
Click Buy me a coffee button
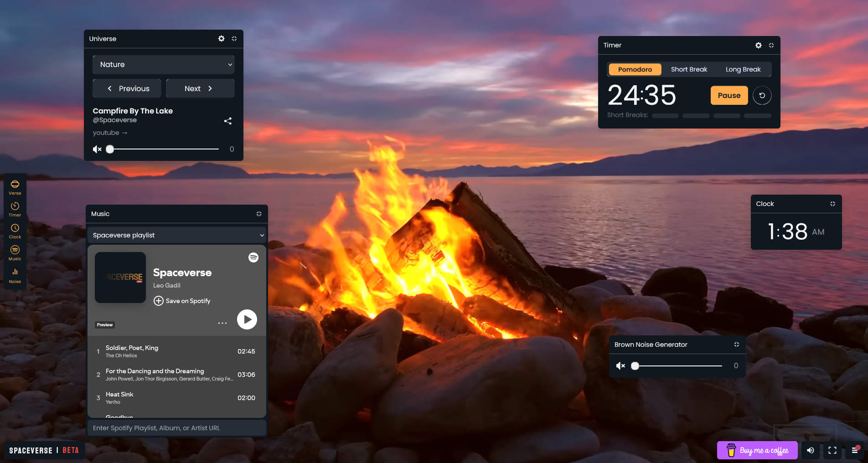tap(757, 450)
